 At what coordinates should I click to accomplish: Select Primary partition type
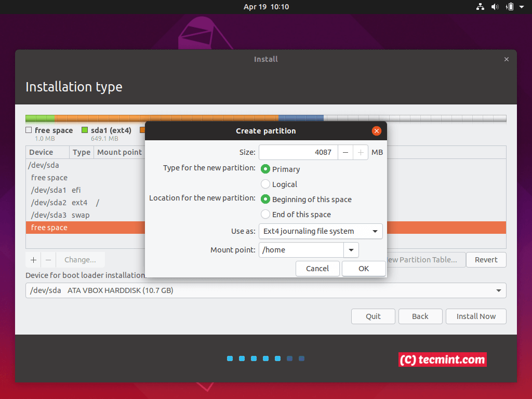point(265,169)
